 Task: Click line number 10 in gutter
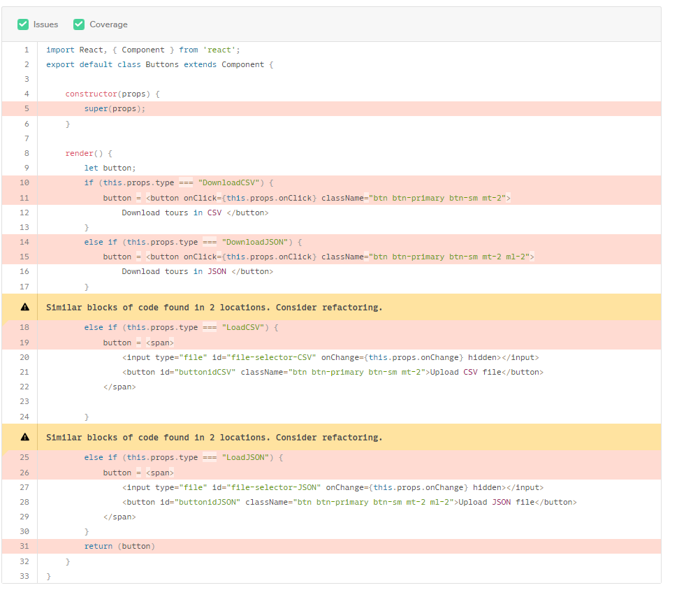pyautogui.click(x=24, y=182)
